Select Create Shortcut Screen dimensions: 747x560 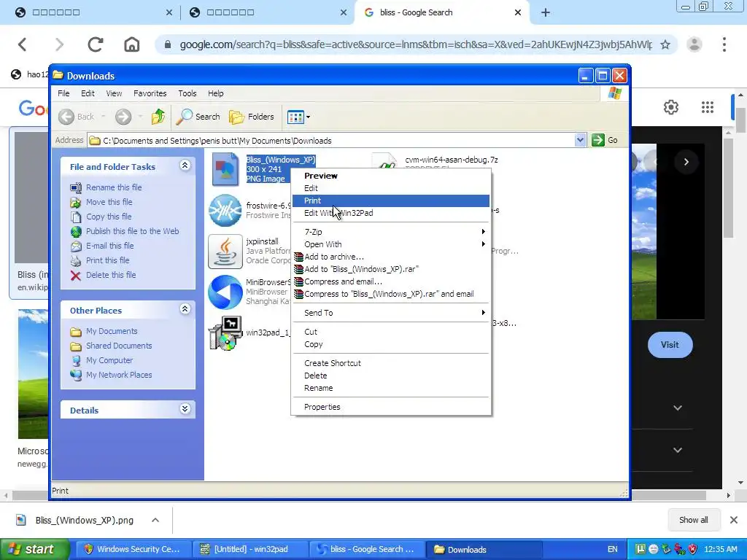(391, 363)
